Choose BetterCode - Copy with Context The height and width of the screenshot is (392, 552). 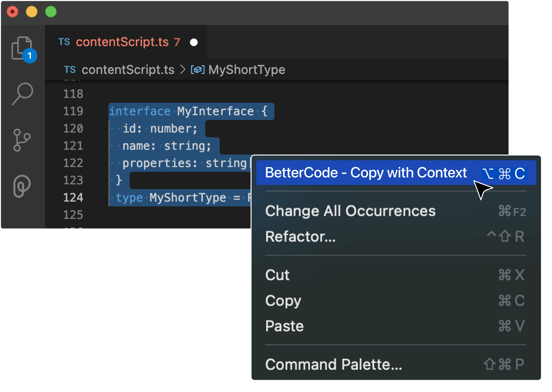396,173
